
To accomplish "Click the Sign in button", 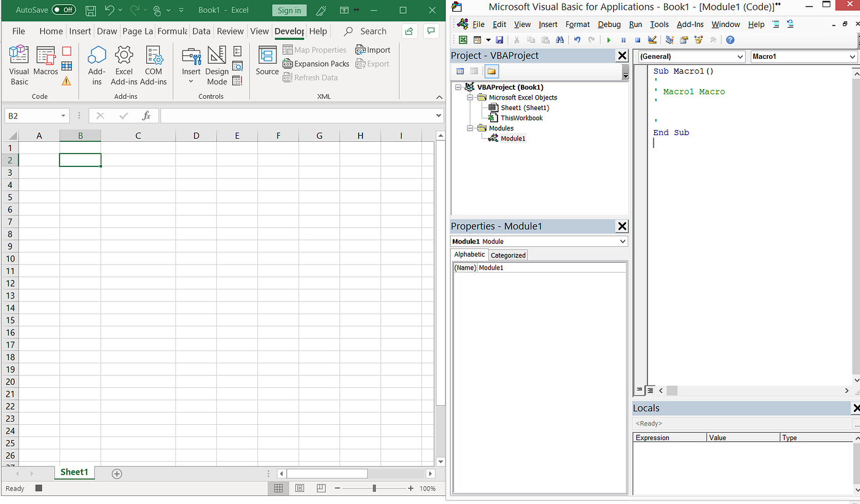I will (289, 10).
